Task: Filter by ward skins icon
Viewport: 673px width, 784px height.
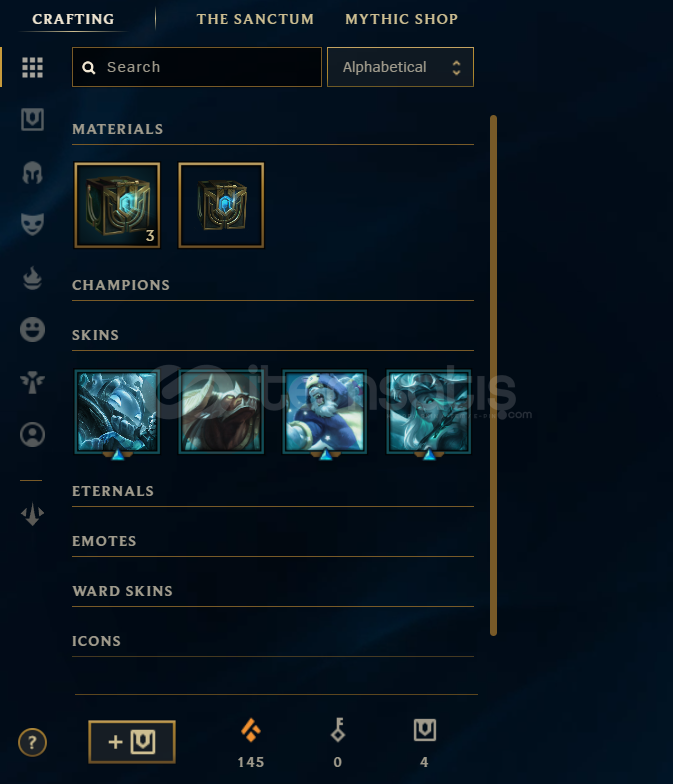Action: click(x=32, y=382)
